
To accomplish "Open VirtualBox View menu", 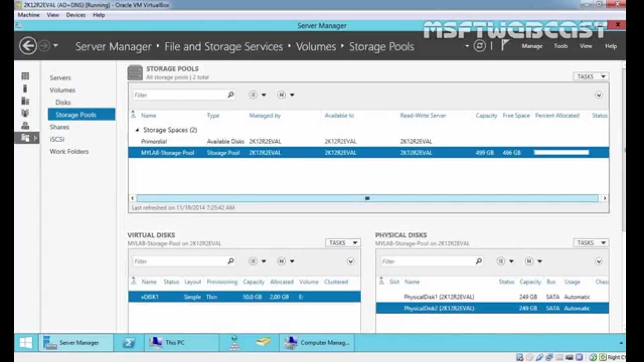I will tap(53, 15).
